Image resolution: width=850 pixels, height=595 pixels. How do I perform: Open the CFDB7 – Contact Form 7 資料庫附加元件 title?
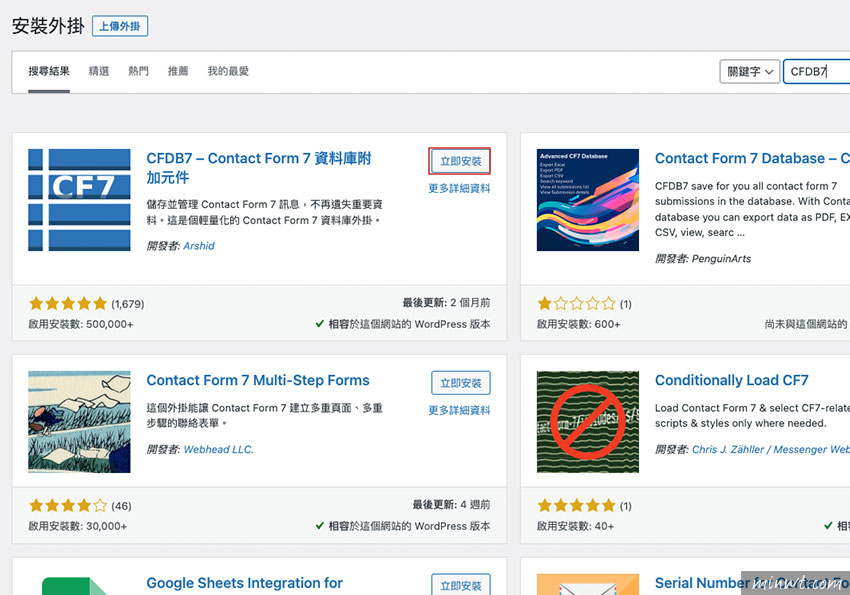tap(259, 167)
